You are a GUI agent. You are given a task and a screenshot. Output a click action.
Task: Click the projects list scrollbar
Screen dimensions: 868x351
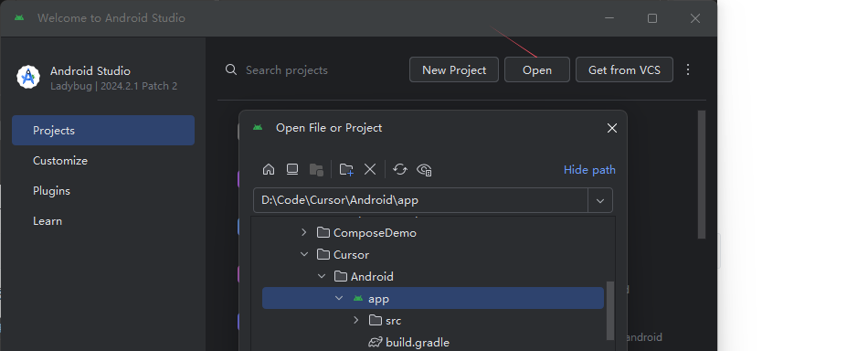click(x=702, y=175)
